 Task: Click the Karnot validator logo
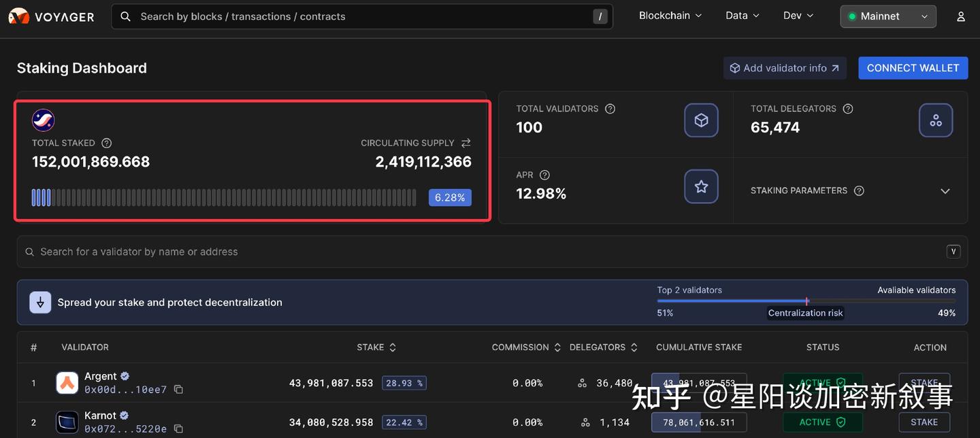(x=67, y=422)
